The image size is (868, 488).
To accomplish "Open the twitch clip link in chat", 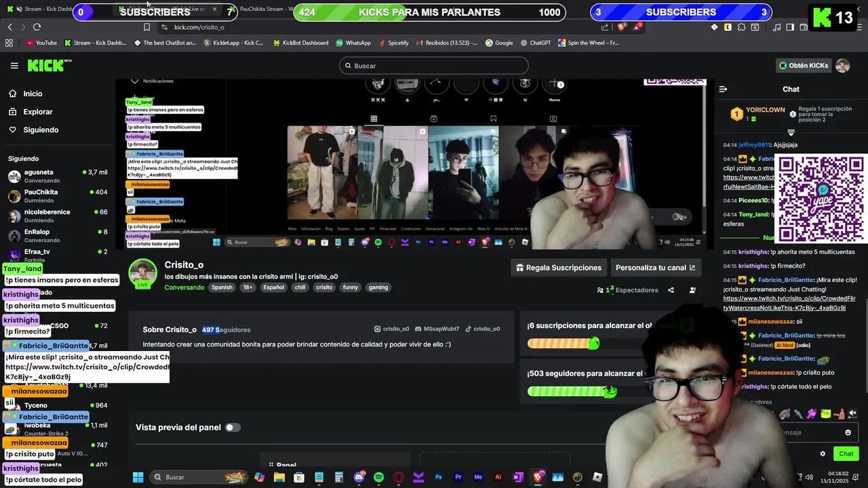I will pos(789,303).
